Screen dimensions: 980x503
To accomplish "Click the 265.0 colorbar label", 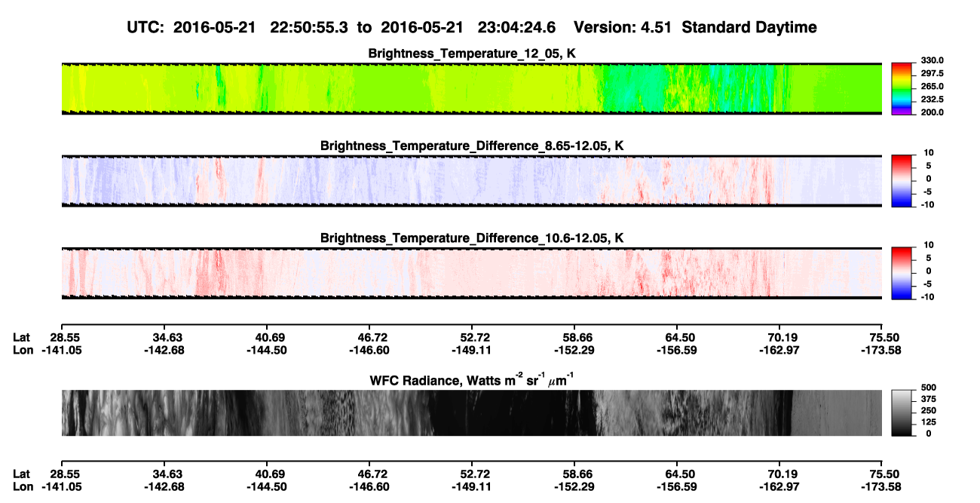I will point(932,87).
